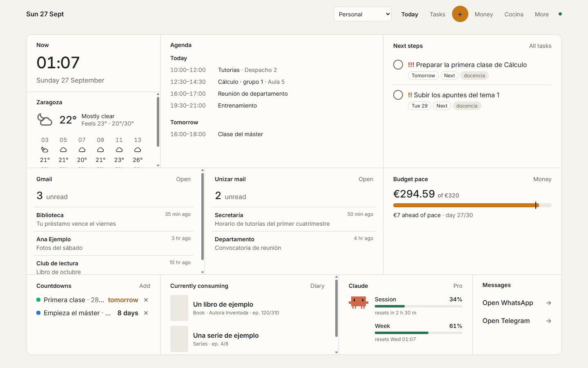
Task: Mark 'Preparar la primera clase de Cálculo' complete
Action: pyautogui.click(x=398, y=65)
